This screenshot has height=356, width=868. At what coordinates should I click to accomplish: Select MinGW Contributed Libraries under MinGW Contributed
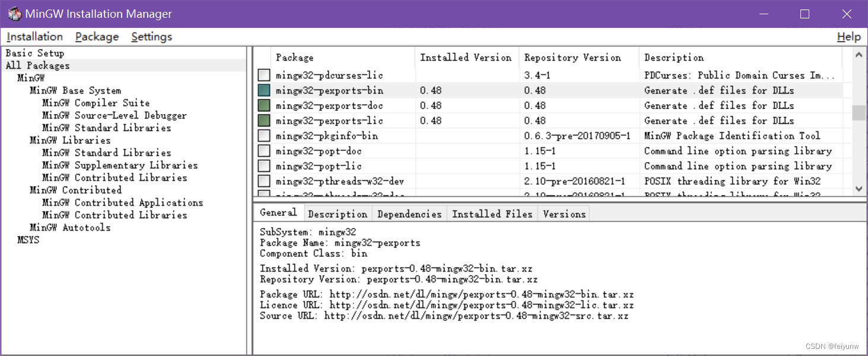point(114,215)
